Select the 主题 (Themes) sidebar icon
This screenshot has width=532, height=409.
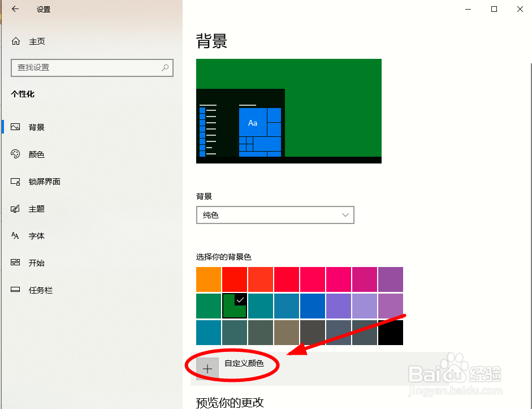[15, 208]
